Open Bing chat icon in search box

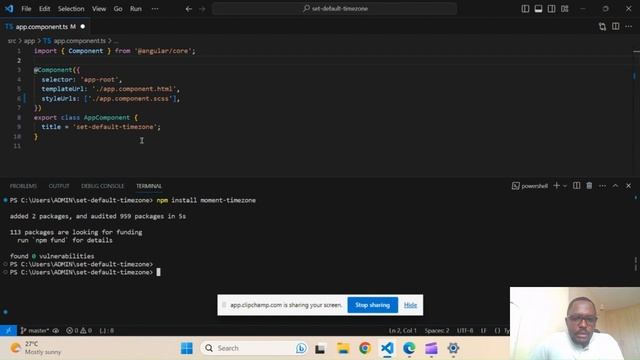(x=301, y=348)
